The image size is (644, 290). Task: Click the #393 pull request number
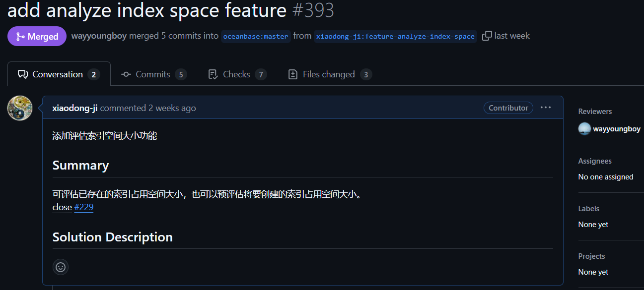pos(313,10)
